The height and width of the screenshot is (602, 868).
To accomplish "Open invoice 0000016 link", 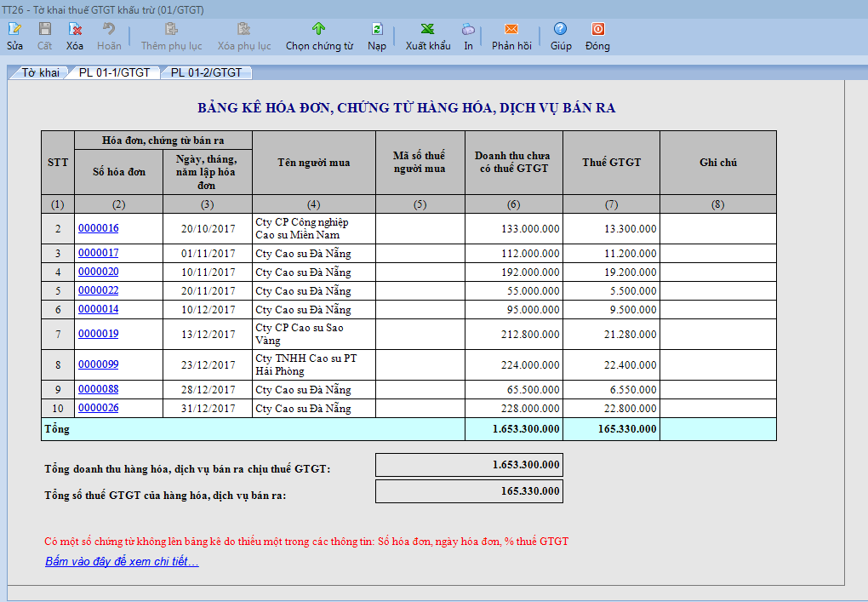I will point(99,228).
